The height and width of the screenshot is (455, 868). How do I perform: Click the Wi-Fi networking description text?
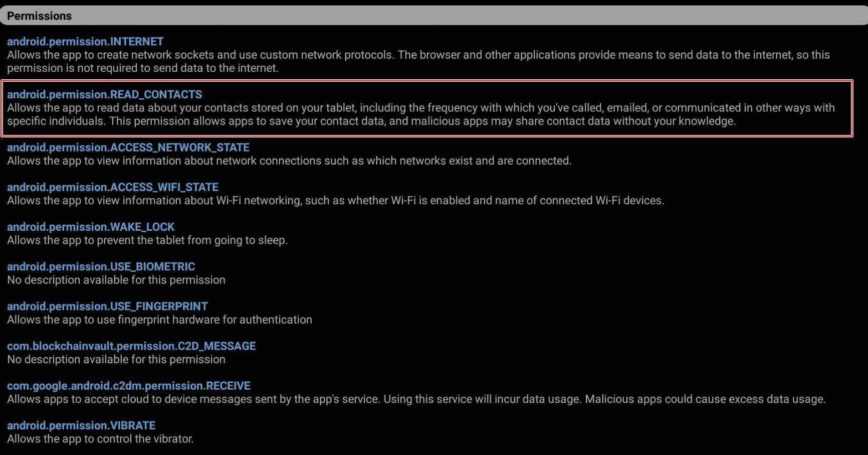click(336, 200)
